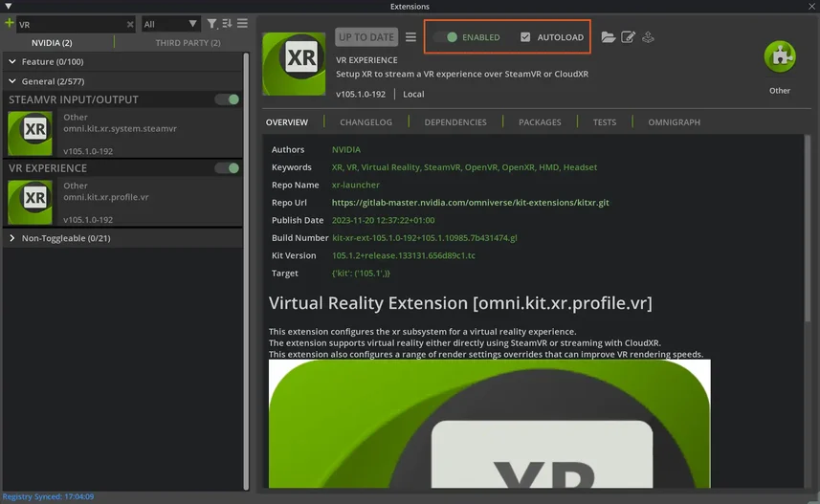This screenshot has height=504, width=820.
Task: Switch to the THIRD PARTY (2) tab
Action: coord(188,43)
